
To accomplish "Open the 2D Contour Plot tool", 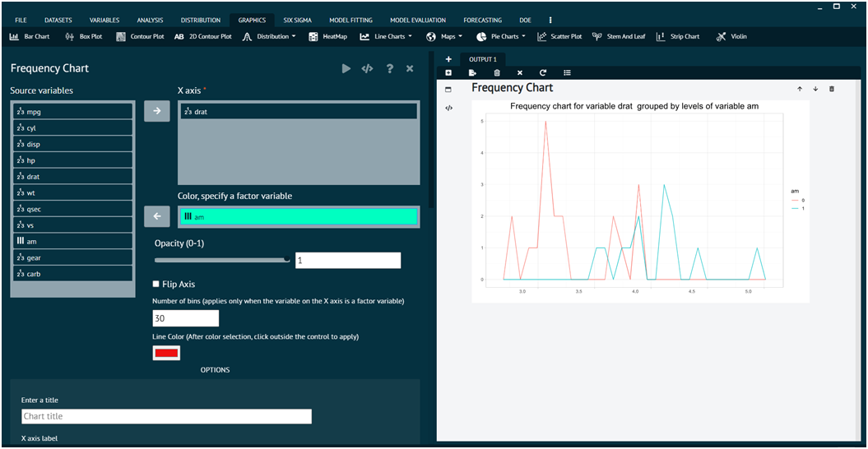I will click(x=202, y=36).
